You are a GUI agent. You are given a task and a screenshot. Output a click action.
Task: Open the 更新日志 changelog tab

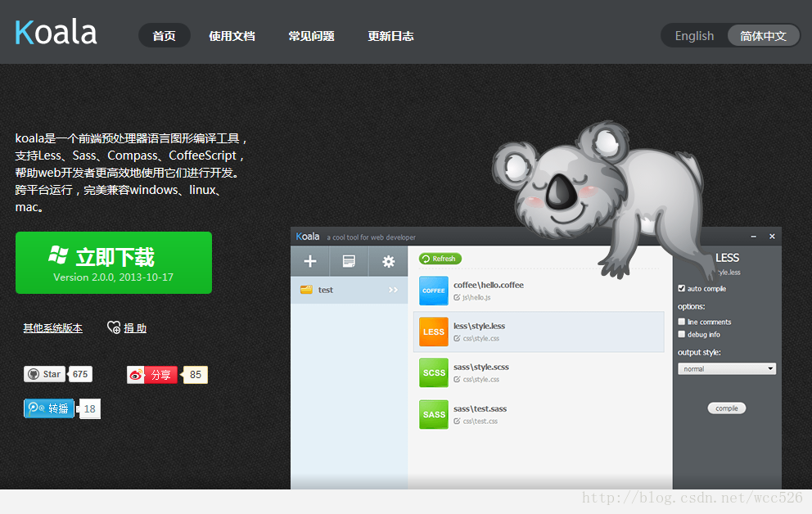pos(391,36)
